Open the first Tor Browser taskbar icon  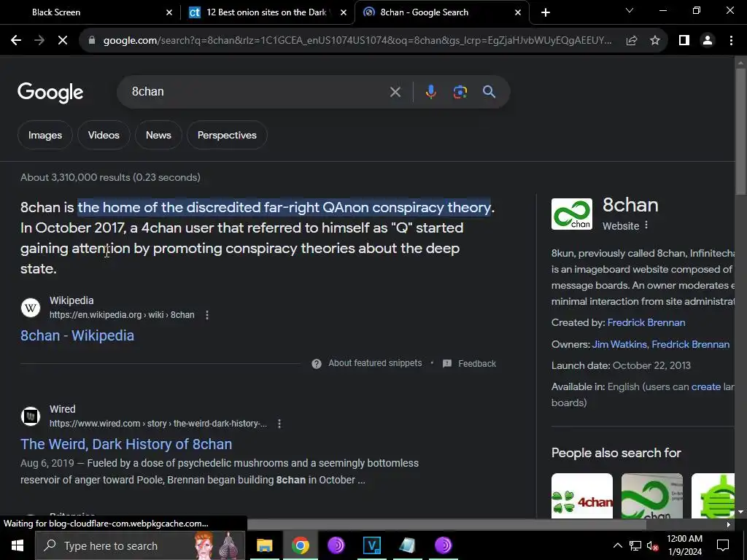click(336, 545)
